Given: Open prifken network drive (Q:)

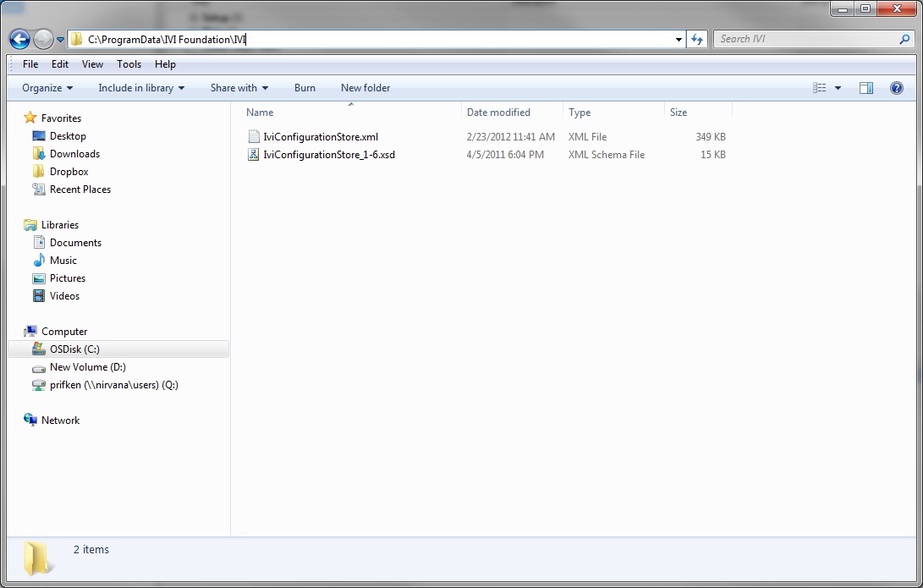Looking at the screenshot, I should [113, 385].
